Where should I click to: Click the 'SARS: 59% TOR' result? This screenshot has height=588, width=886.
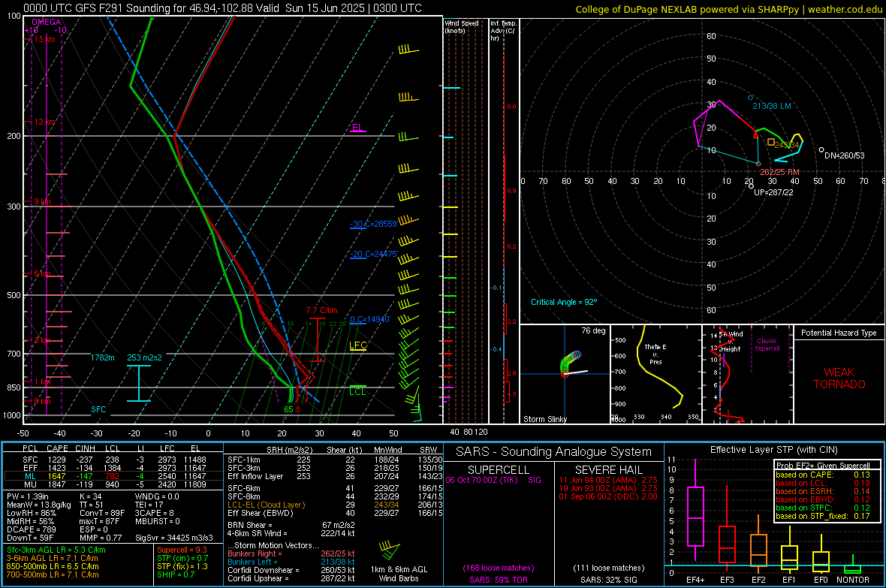499,580
